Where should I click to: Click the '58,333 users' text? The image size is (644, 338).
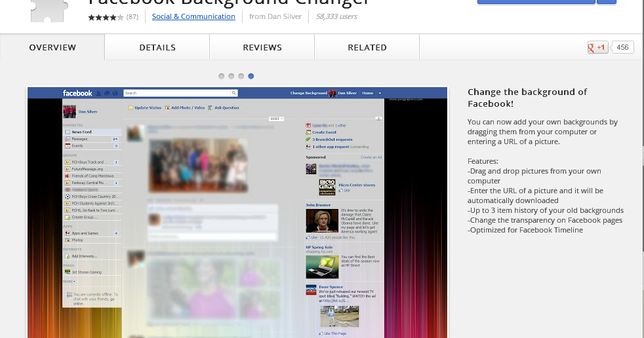[336, 16]
